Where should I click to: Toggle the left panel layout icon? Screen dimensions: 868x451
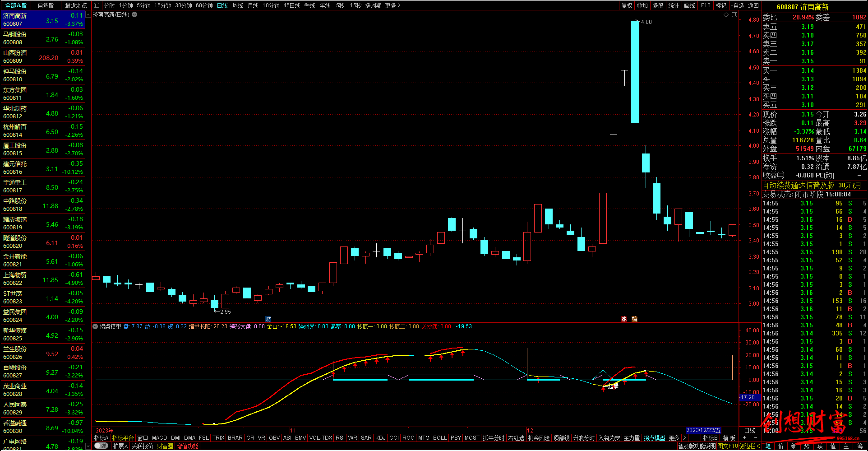click(x=97, y=5)
